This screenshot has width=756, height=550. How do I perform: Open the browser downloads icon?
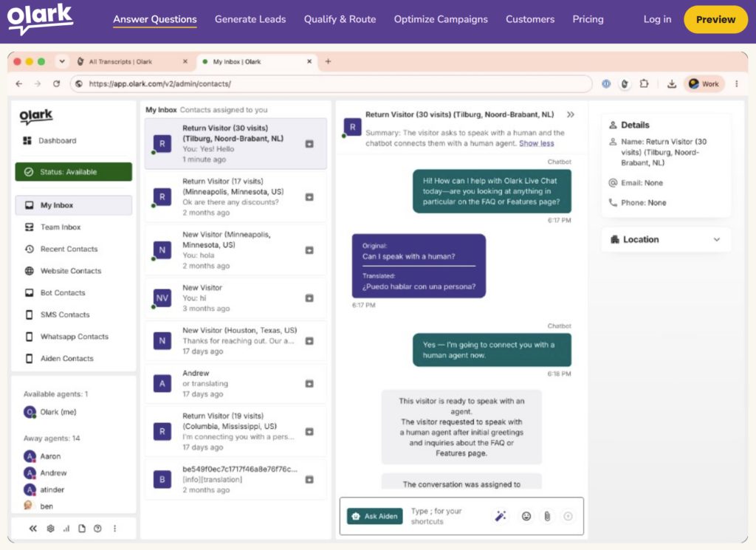[x=671, y=84]
